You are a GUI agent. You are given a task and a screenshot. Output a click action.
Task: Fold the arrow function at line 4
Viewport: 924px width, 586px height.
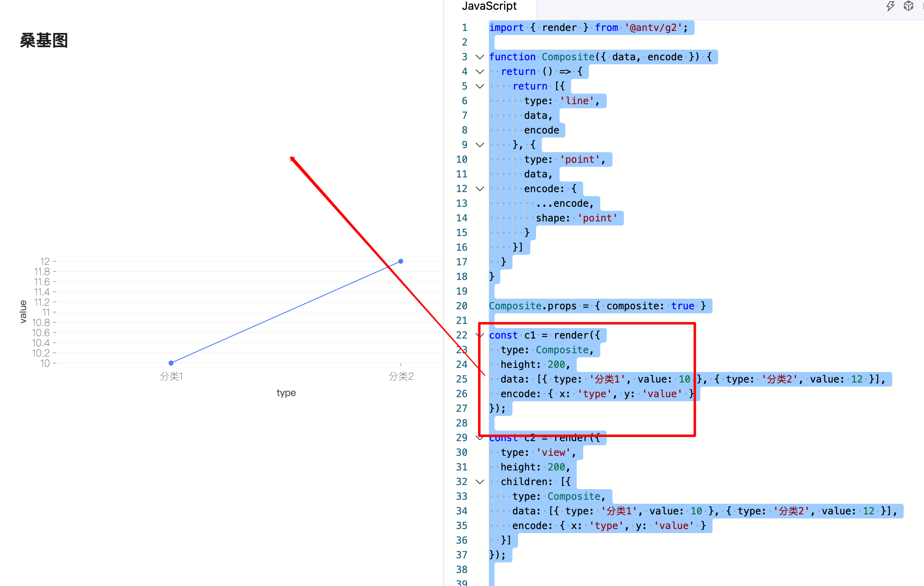480,72
